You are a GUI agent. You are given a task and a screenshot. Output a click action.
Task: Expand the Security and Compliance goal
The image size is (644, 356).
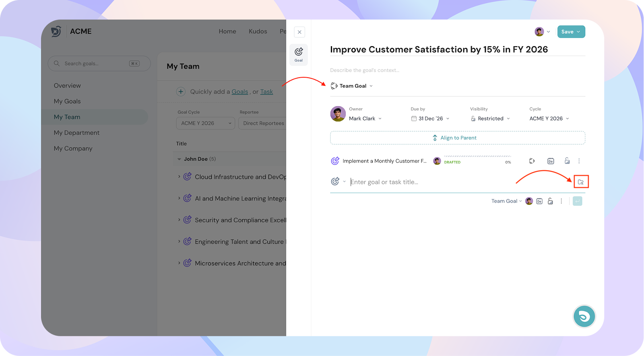[x=179, y=220]
